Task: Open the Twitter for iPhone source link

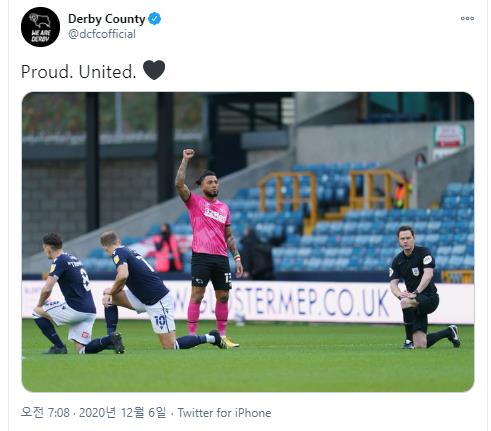Action: (x=224, y=413)
